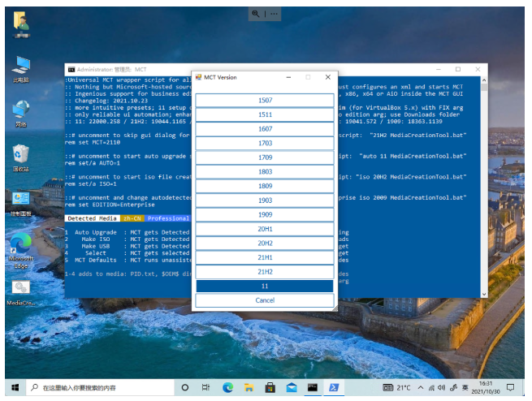
Task: Choose the 1809 version button
Action: click(265, 186)
